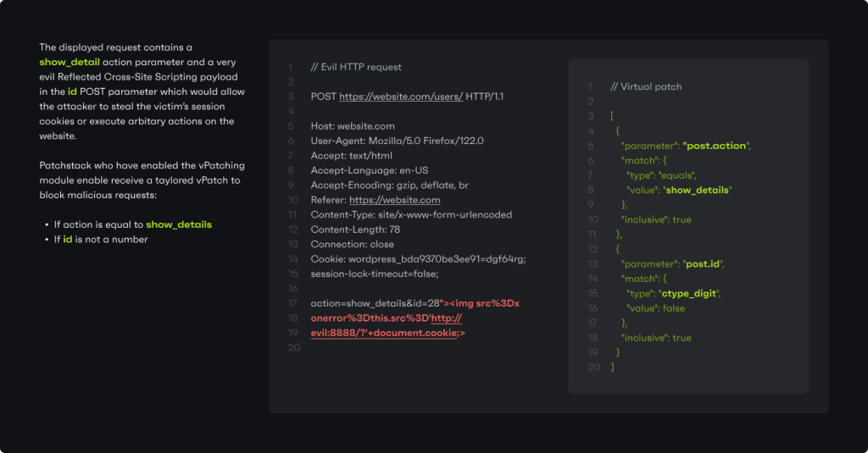
Task: Click the closing ']' bracket on patch line 20
Action: (x=612, y=367)
